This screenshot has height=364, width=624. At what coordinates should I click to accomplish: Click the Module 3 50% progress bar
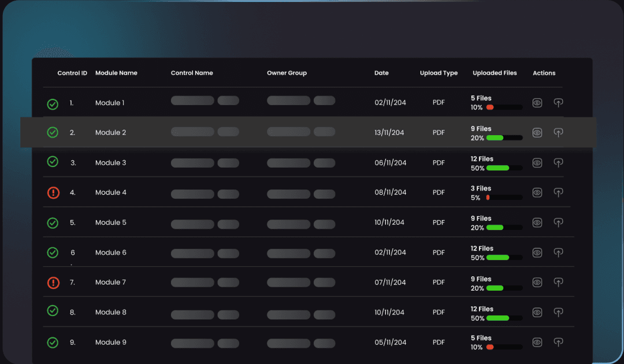[504, 168]
